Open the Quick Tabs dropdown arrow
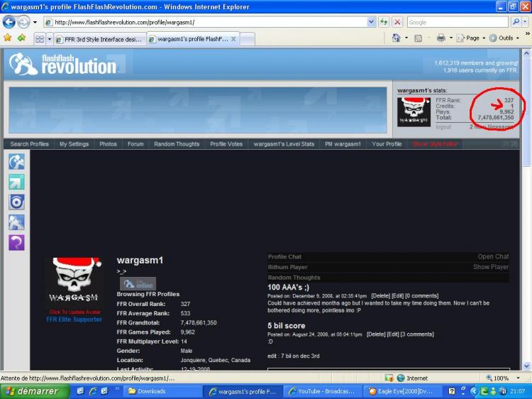Image resolution: width=532 pixels, height=399 pixels. 50,38
